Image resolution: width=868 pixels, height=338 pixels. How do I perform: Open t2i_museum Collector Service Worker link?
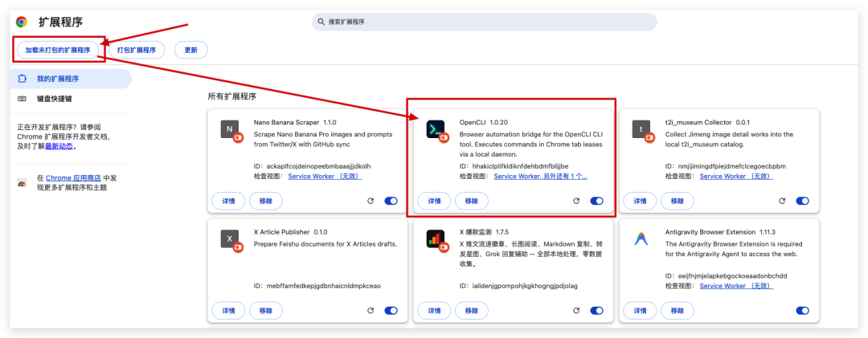(x=736, y=176)
